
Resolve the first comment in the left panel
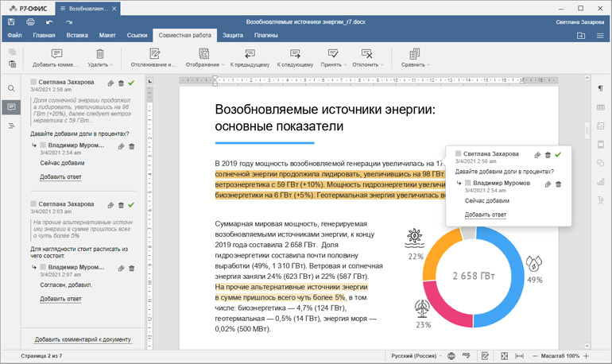[x=132, y=83]
